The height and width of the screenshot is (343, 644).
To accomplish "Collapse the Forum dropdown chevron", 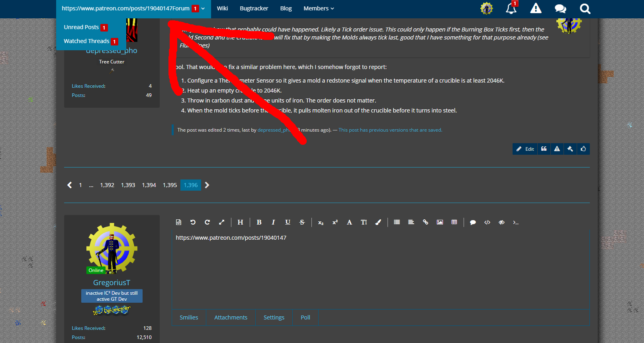I will [x=203, y=8].
